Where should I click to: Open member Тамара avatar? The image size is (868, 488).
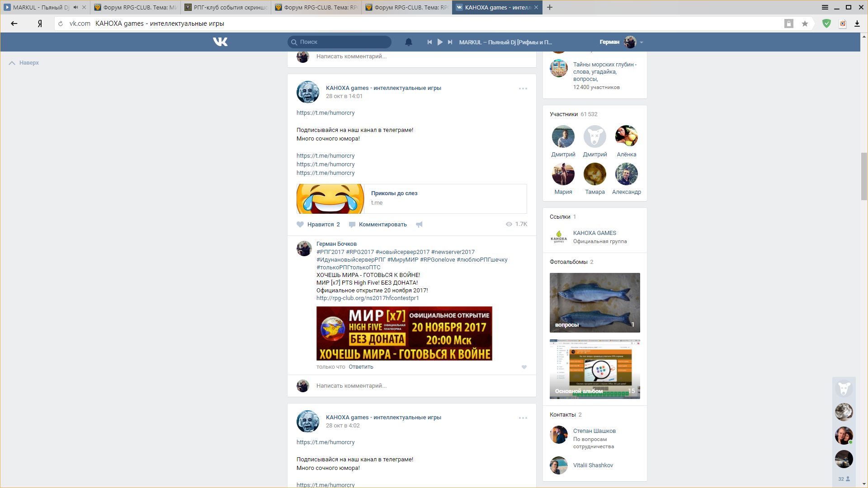click(x=595, y=174)
